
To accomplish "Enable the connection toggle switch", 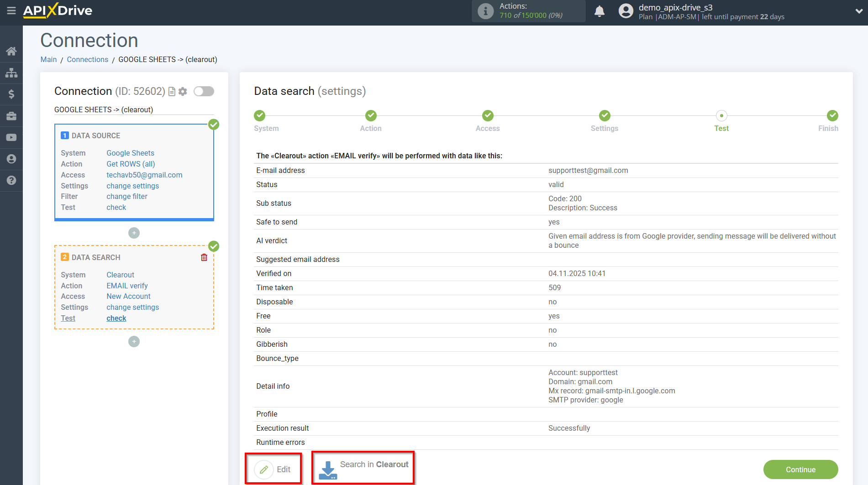I will (204, 91).
